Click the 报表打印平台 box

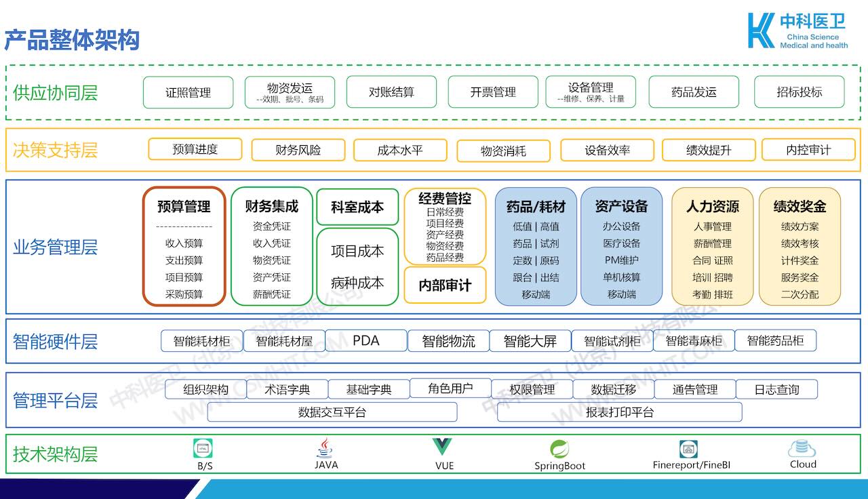(x=620, y=412)
